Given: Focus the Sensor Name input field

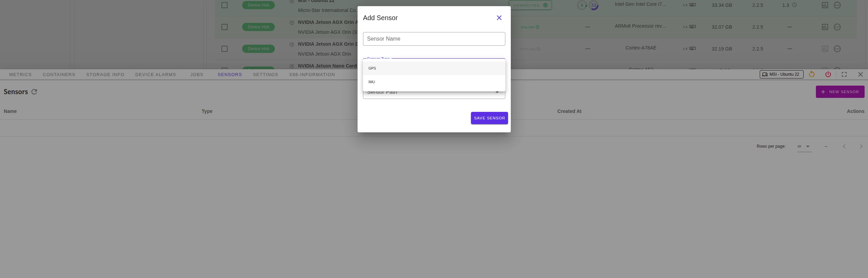Looking at the screenshot, I should click(x=433, y=39).
